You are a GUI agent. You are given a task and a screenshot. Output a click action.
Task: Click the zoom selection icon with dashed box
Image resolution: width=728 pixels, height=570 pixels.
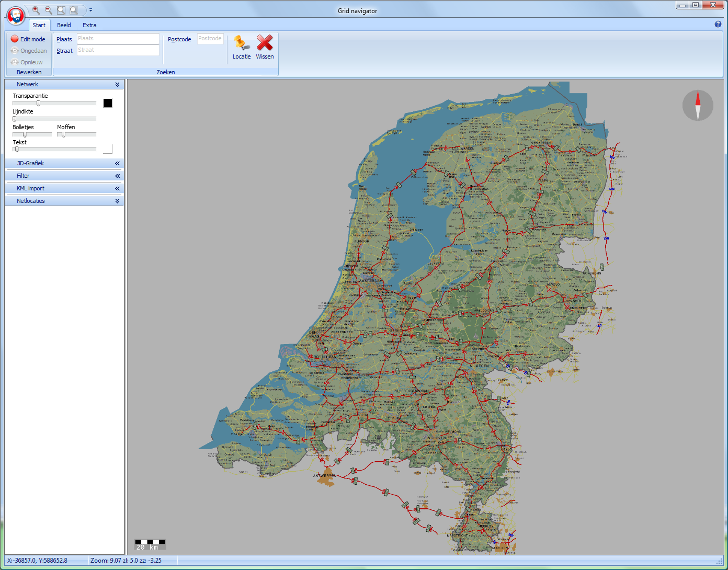pyautogui.click(x=74, y=10)
